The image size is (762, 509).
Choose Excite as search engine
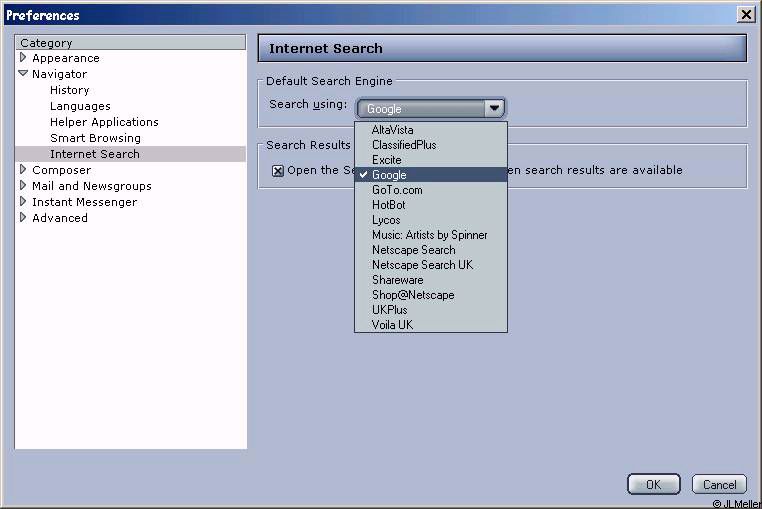[x=431, y=160]
